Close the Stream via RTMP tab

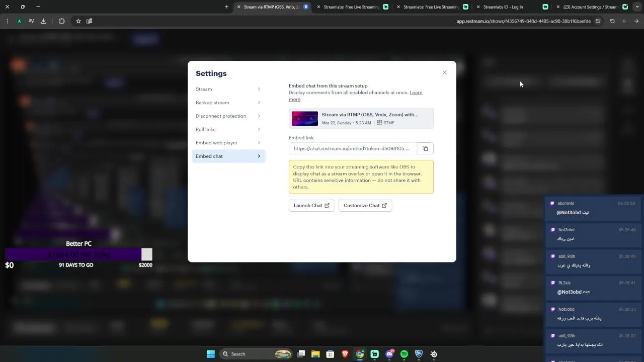[239, 7]
